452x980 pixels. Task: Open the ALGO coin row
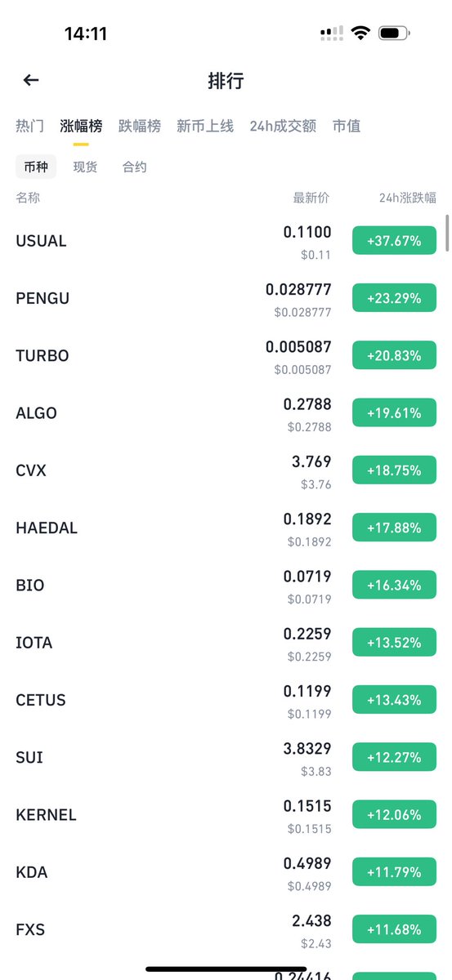click(x=226, y=413)
